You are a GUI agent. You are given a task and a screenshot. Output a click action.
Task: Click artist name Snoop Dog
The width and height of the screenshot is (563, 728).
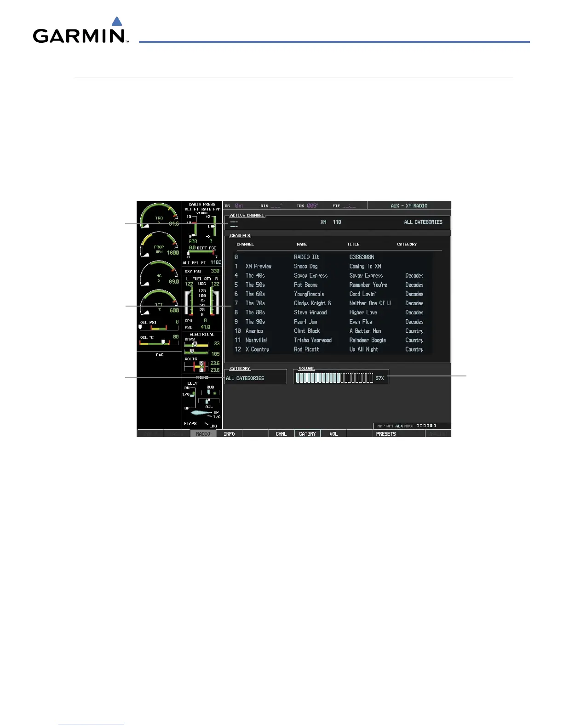click(306, 267)
